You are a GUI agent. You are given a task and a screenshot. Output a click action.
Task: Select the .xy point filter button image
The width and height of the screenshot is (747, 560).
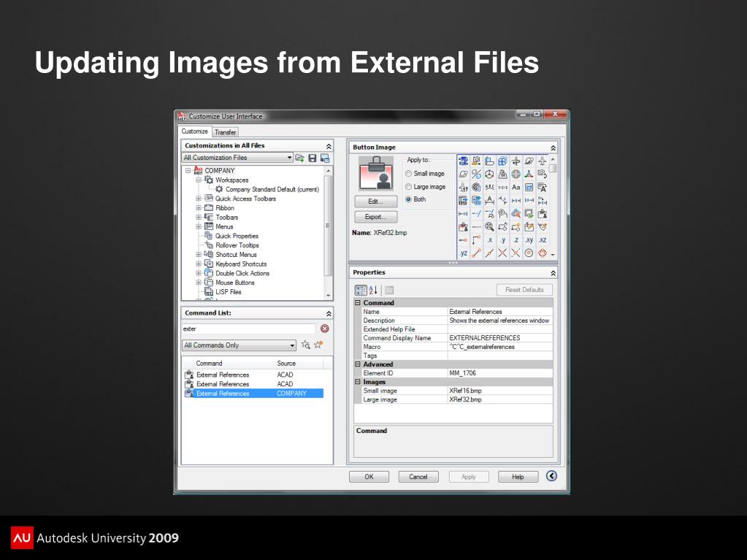(529, 240)
